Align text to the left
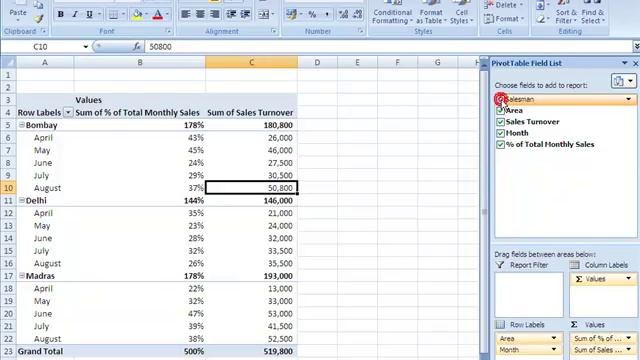The width and height of the screenshot is (640, 360). 185,14
